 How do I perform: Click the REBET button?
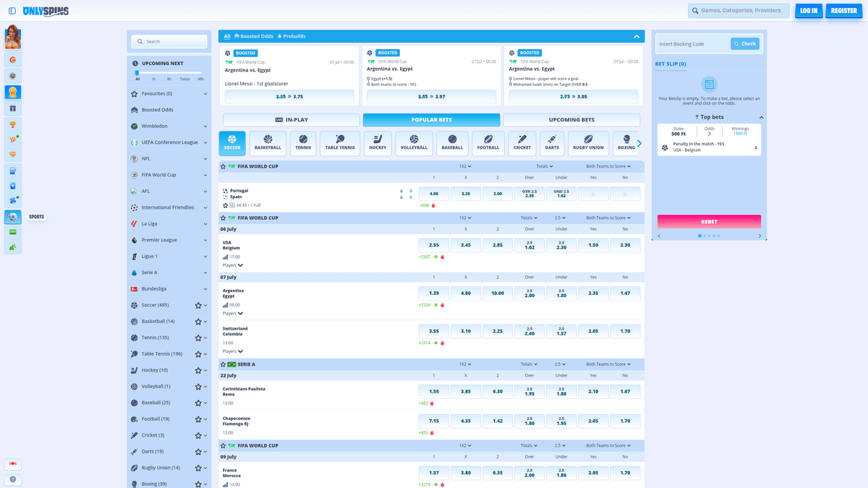[709, 222]
